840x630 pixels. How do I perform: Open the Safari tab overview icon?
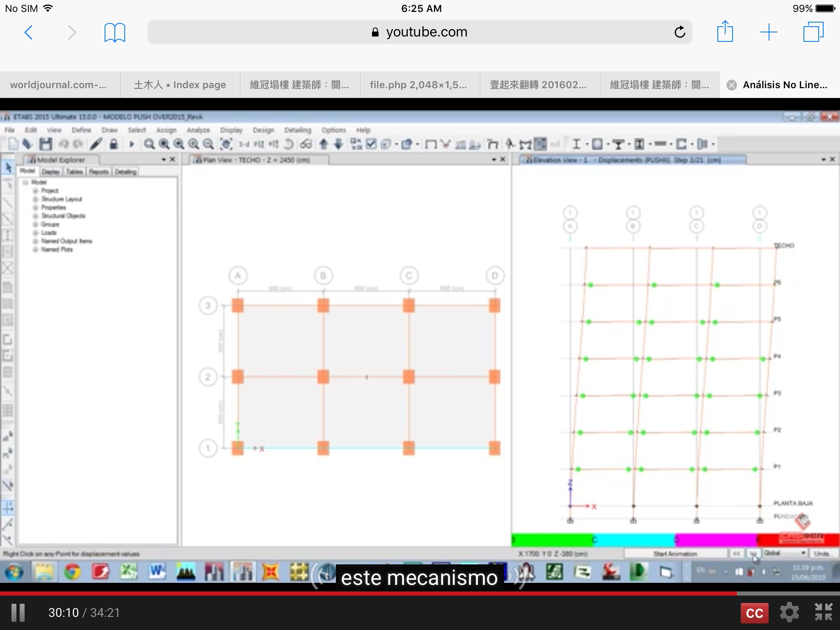pos(813,32)
